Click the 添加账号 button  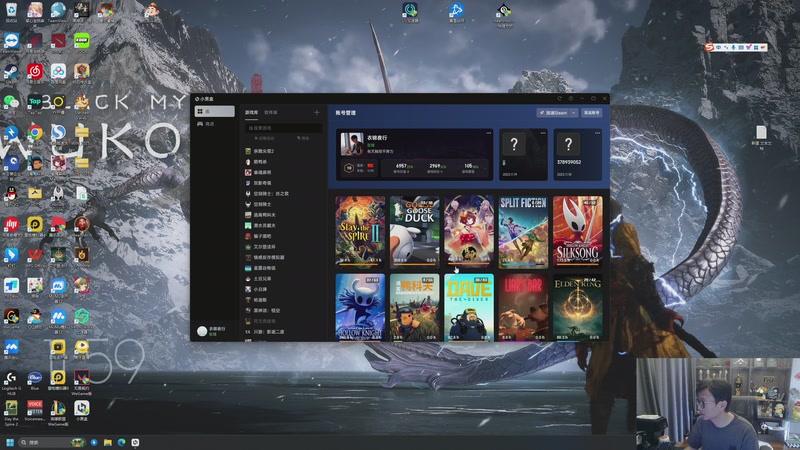[x=591, y=113]
